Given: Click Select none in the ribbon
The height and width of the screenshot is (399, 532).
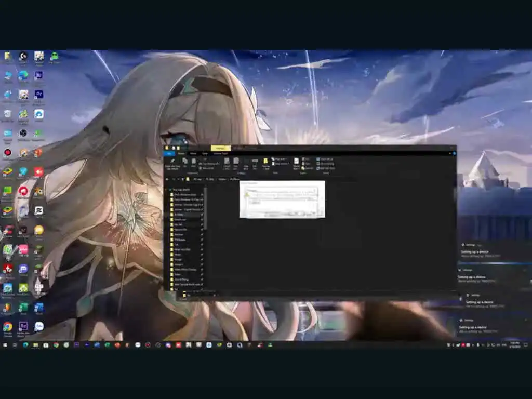Looking at the screenshot, I should [325, 164].
